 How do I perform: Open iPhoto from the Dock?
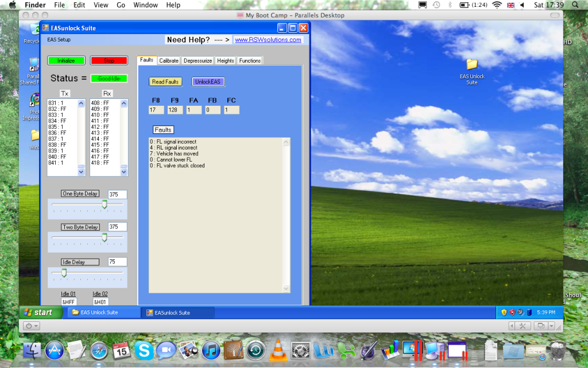188,350
